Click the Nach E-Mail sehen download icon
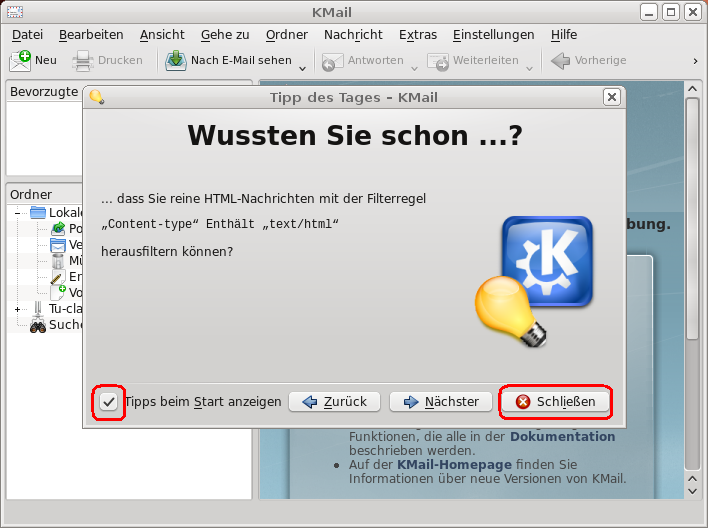Viewport: 708px width, 528px height. pyautogui.click(x=176, y=61)
